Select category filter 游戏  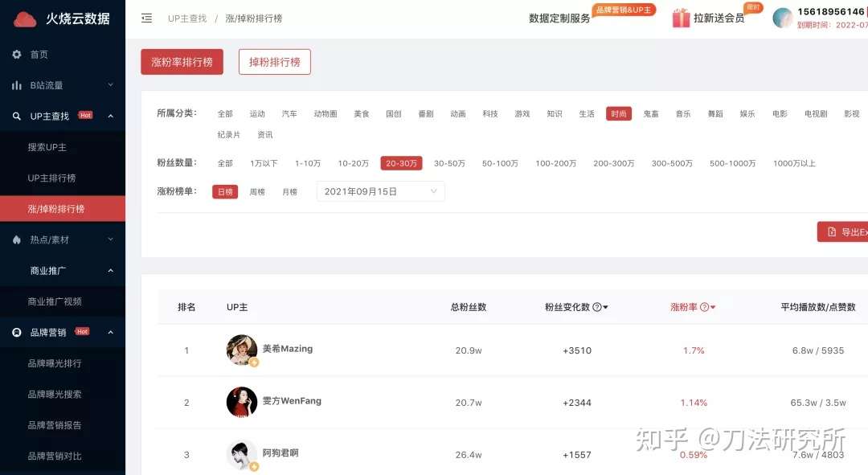click(522, 113)
